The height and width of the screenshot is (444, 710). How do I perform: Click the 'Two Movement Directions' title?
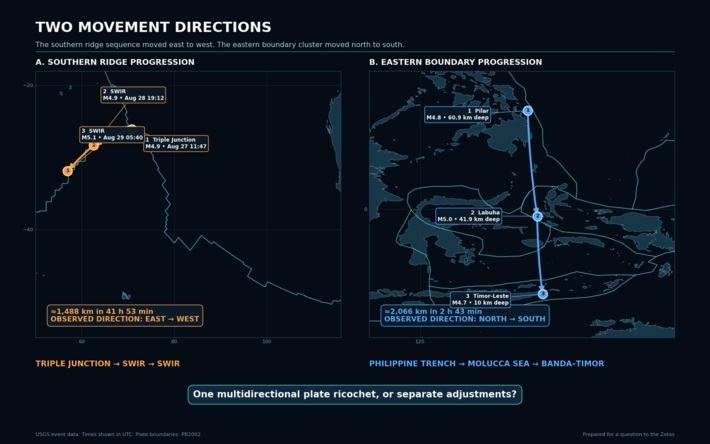pyautogui.click(x=154, y=27)
